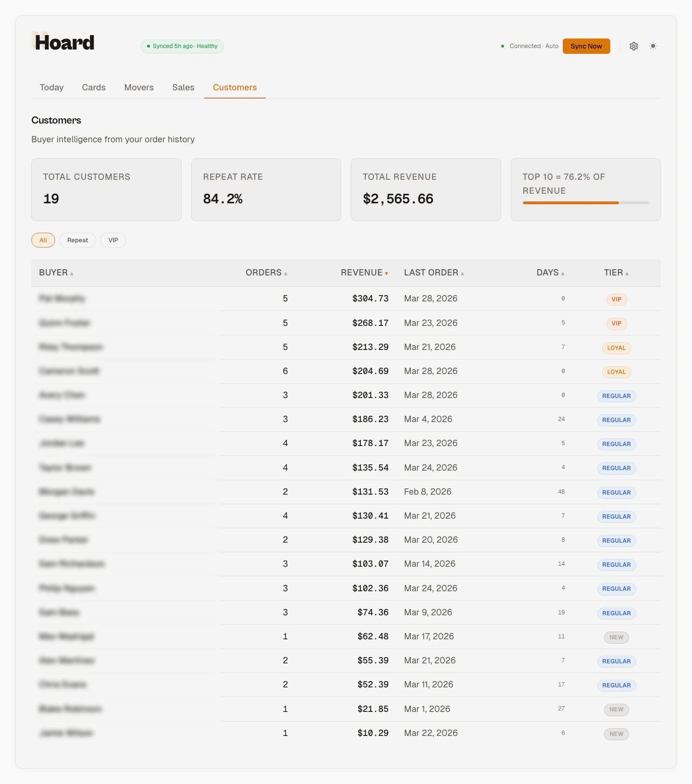Click the revenue cell $178.17
Image resolution: width=692 pixels, height=784 pixels.
371,443
